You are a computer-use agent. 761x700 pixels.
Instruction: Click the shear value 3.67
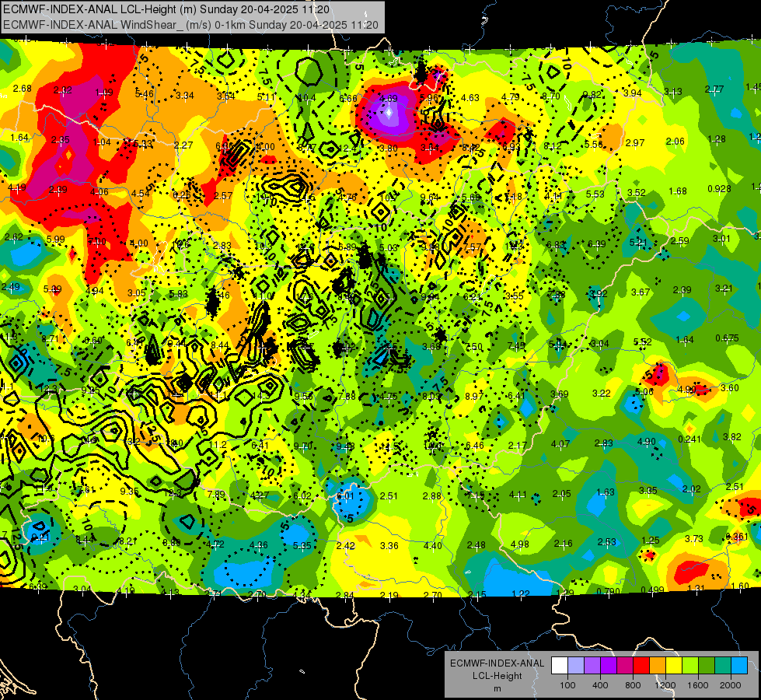pos(641,292)
